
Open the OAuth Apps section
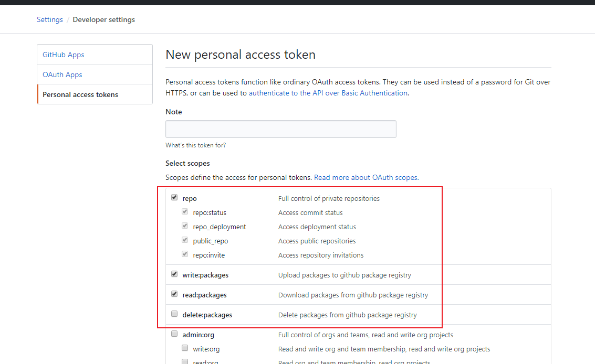point(62,74)
